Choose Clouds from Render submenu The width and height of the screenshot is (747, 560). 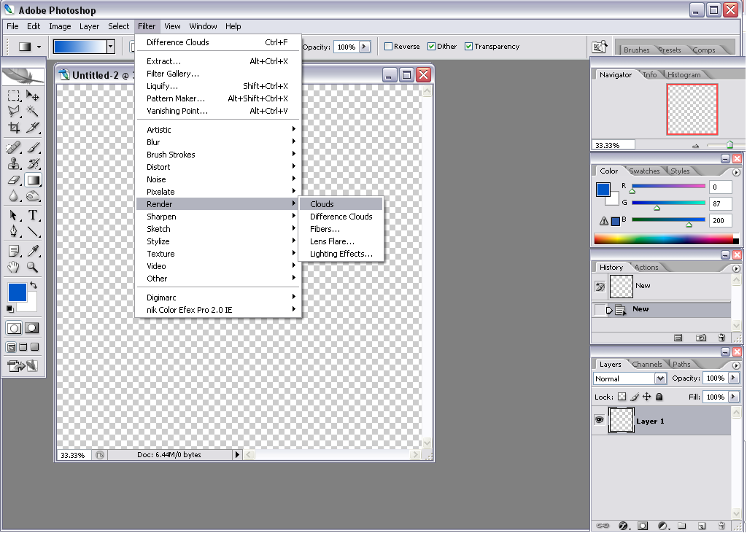(x=341, y=204)
